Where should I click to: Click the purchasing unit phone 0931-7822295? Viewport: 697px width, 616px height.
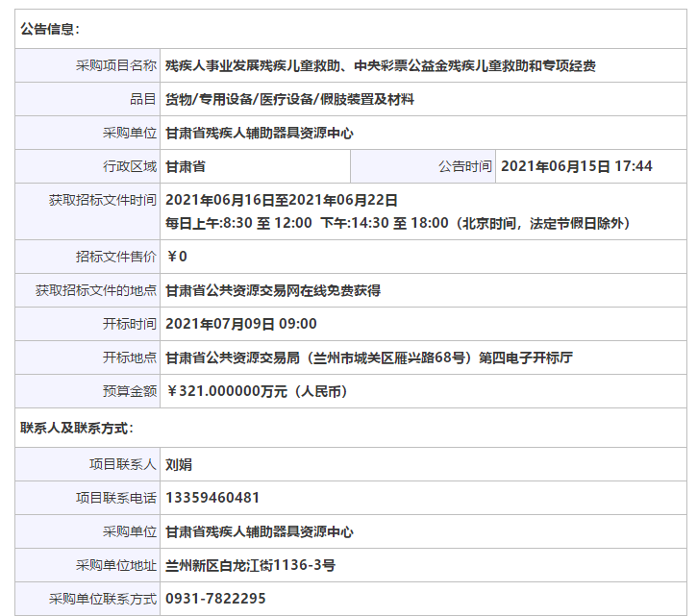pyautogui.click(x=215, y=599)
